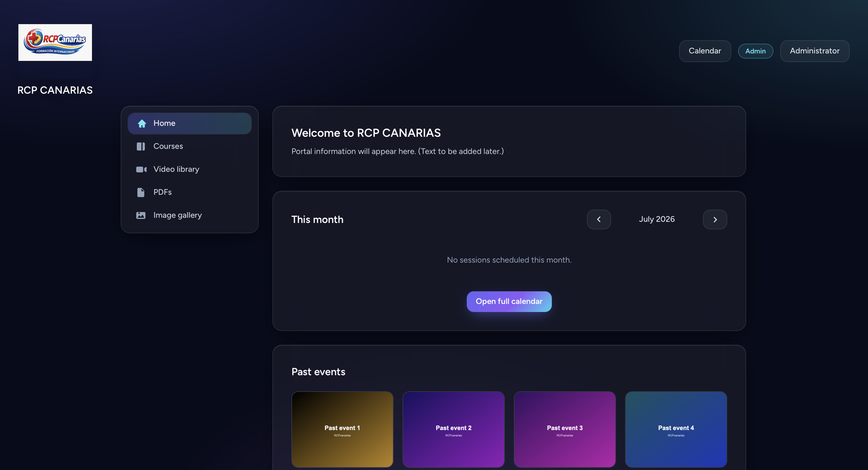Open the Past event 1 thumbnail
868x470 pixels.
342,429
